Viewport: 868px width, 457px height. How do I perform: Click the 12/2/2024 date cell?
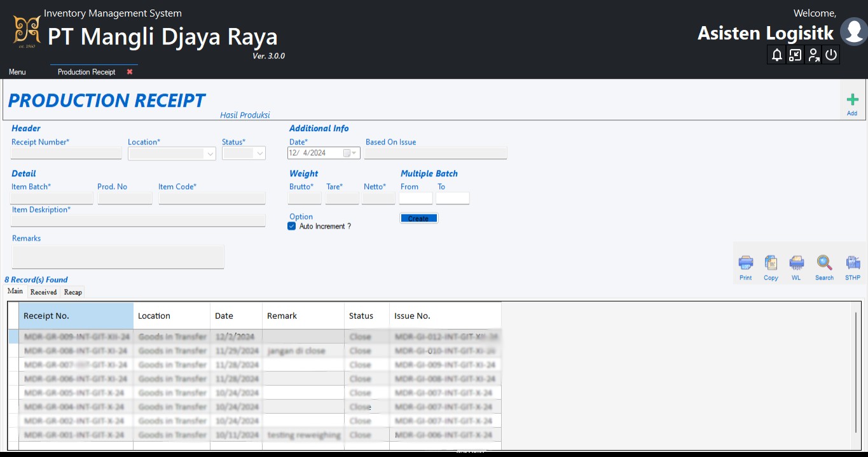pos(236,337)
